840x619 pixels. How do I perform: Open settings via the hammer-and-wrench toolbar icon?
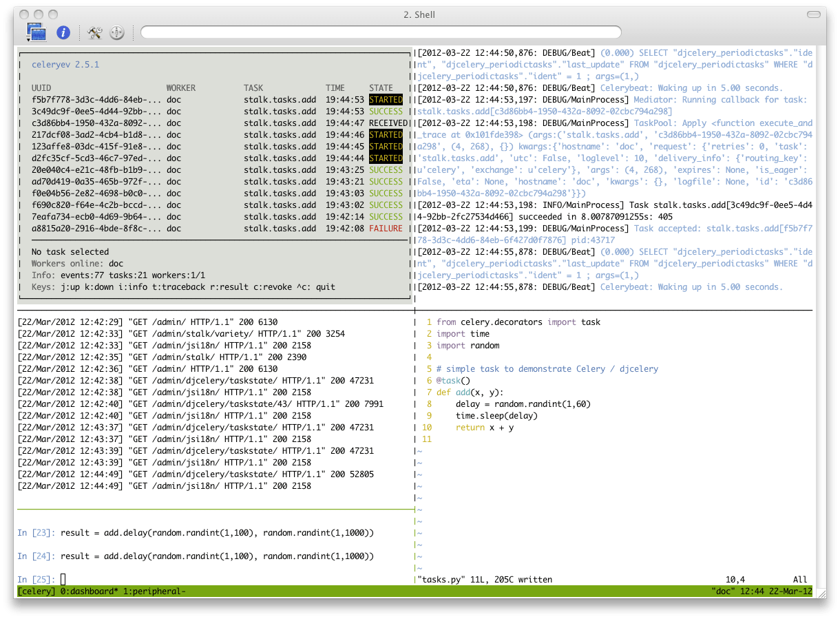(x=95, y=32)
